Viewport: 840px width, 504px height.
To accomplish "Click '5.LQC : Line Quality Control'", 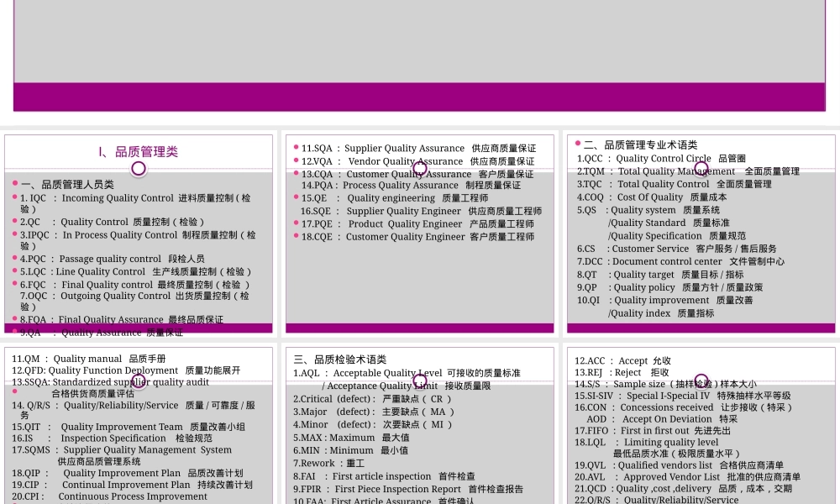I will pyautogui.click(x=82, y=272).
